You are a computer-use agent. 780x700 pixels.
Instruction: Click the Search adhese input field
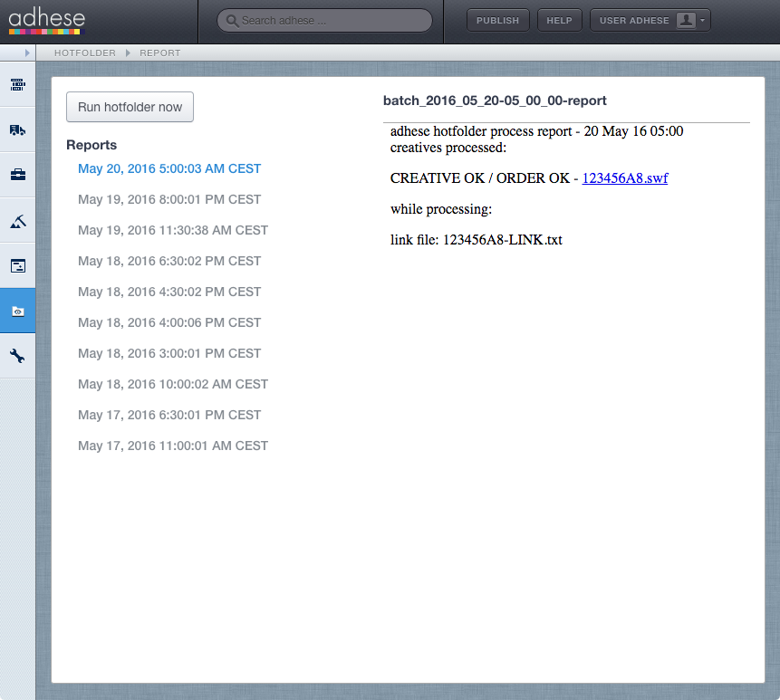(x=325, y=21)
